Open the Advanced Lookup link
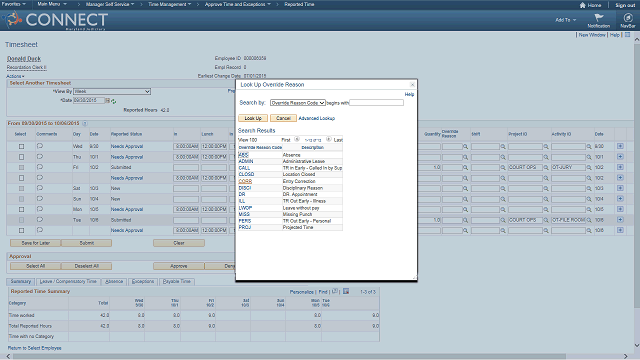The height and width of the screenshot is (360, 640). pos(317,118)
